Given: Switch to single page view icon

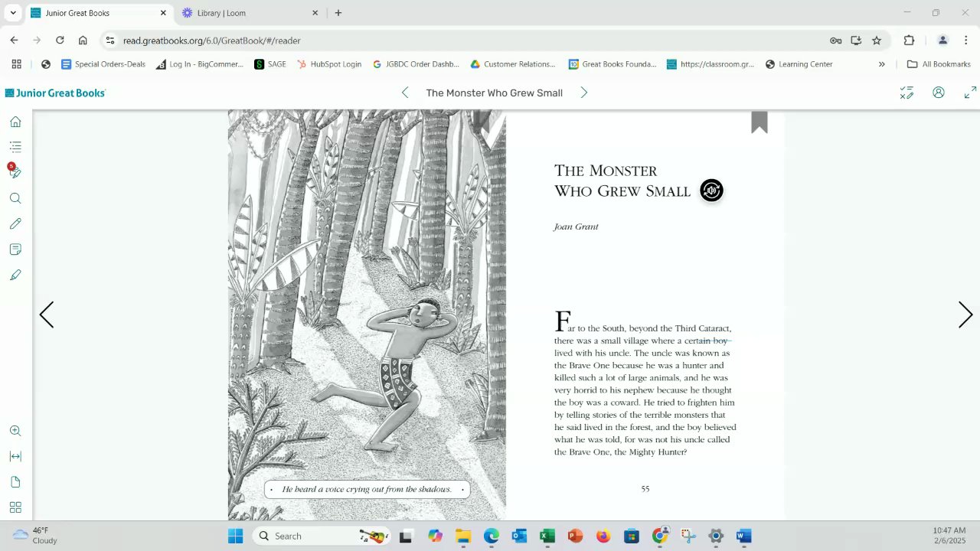Looking at the screenshot, I should tap(15, 482).
